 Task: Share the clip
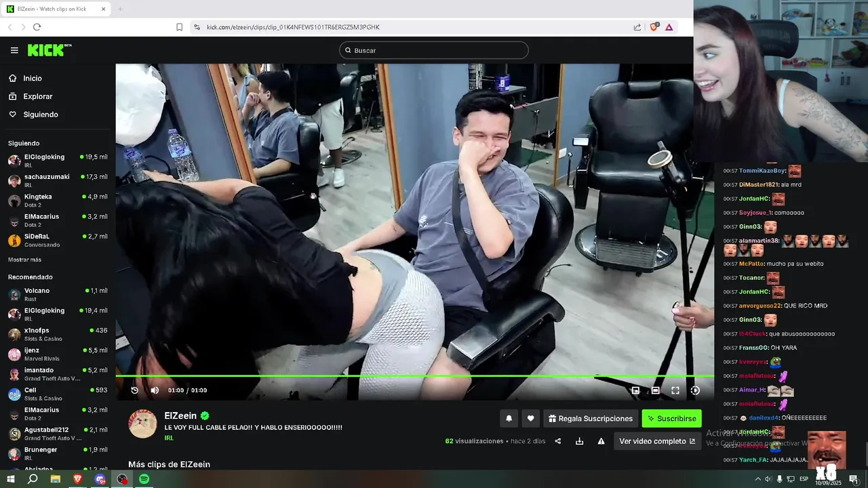point(558,441)
